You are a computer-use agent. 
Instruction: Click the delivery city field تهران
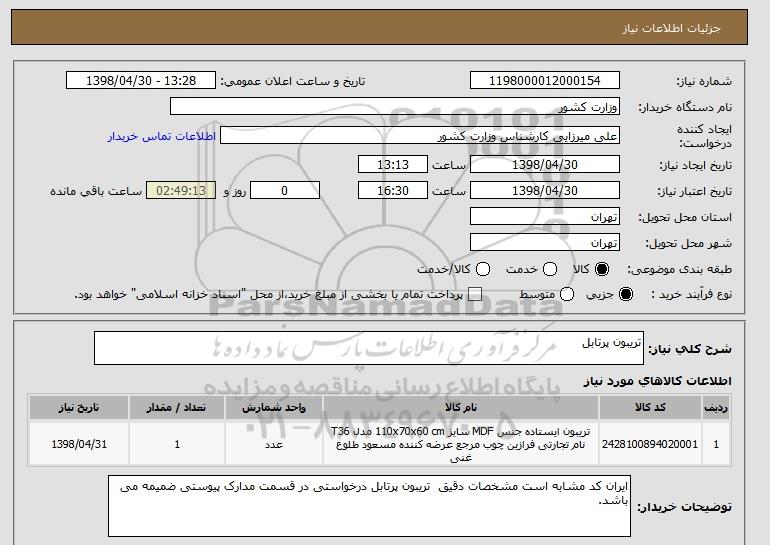(x=545, y=243)
